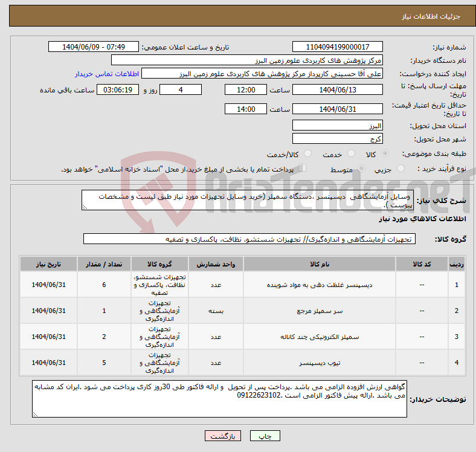Select the کالا radio button
This screenshot has height=452, width=476.
click(385, 153)
